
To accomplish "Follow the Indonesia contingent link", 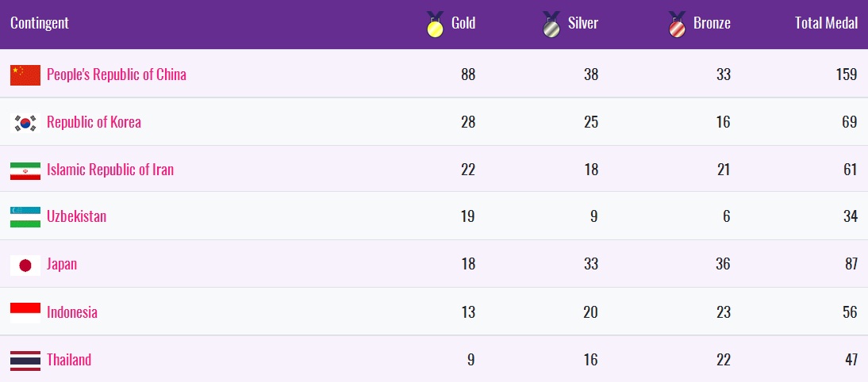I will [72, 312].
